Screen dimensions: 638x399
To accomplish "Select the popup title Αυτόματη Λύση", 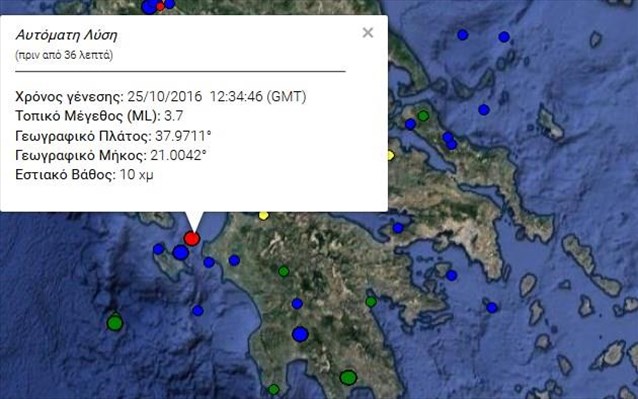I will (66, 35).
